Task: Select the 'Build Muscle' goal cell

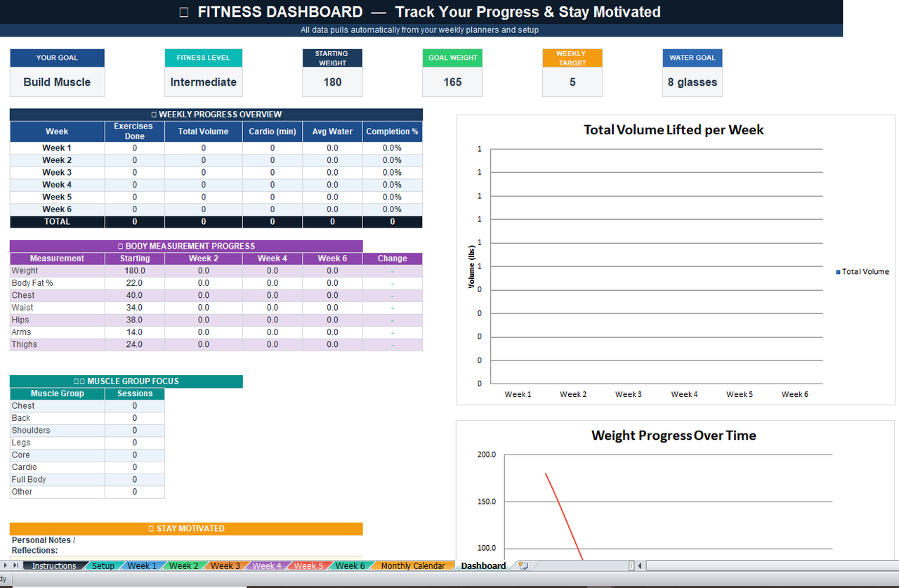Action: click(57, 81)
